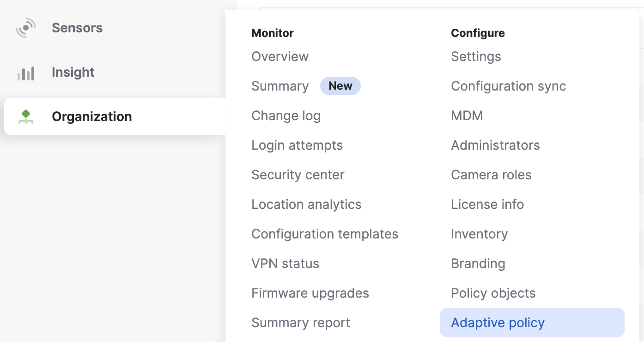This screenshot has width=644, height=342.
Task: Open organization Settings
Action: (x=476, y=56)
